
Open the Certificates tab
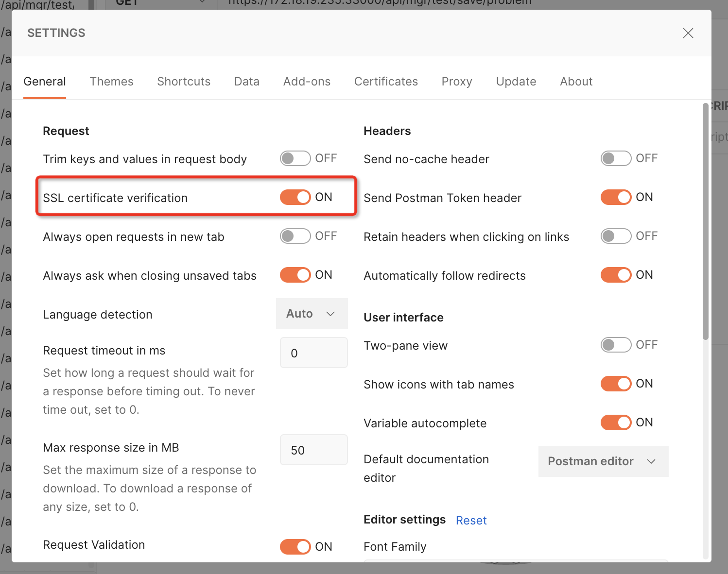pyautogui.click(x=386, y=82)
